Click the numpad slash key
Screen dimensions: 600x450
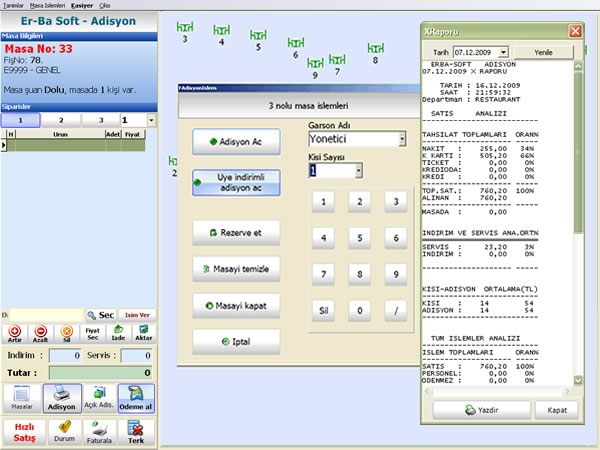click(396, 311)
